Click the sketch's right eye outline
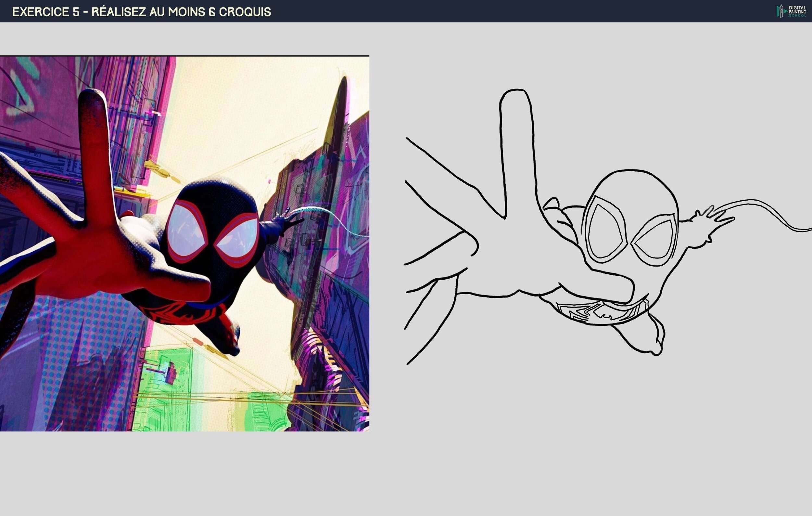 [655, 240]
